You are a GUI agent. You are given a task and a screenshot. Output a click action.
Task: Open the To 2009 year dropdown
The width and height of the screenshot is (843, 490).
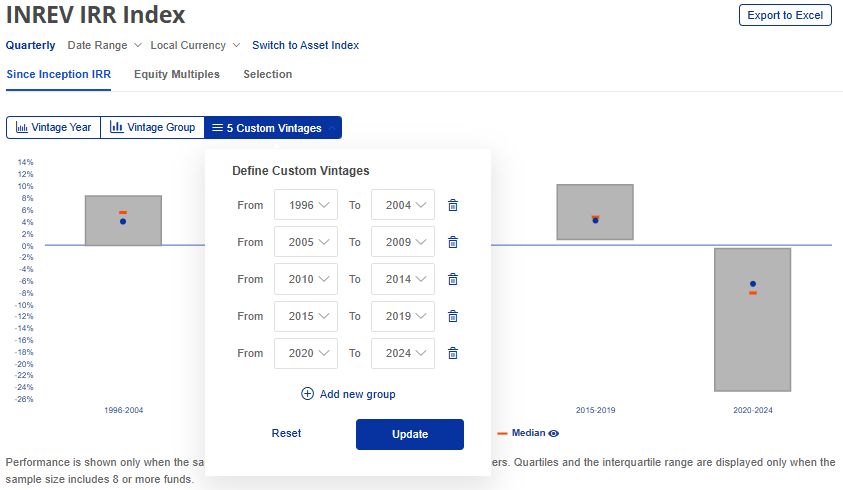(403, 242)
